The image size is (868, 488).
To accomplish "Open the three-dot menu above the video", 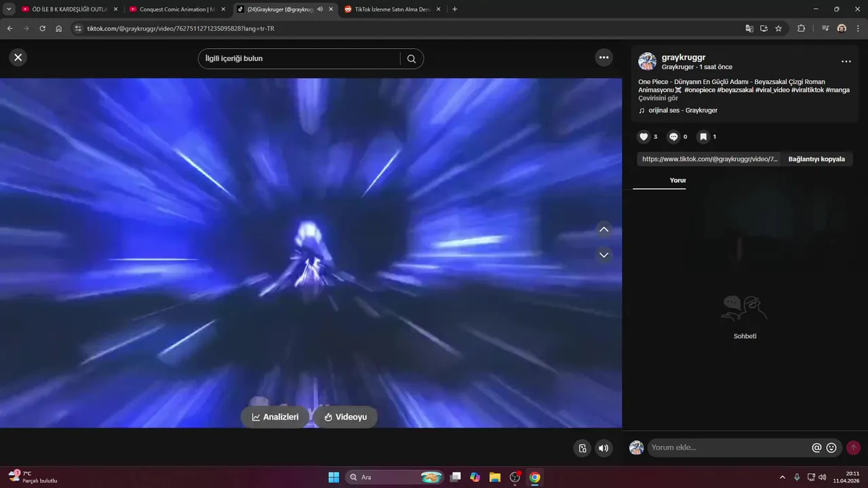I will coord(604,58).
